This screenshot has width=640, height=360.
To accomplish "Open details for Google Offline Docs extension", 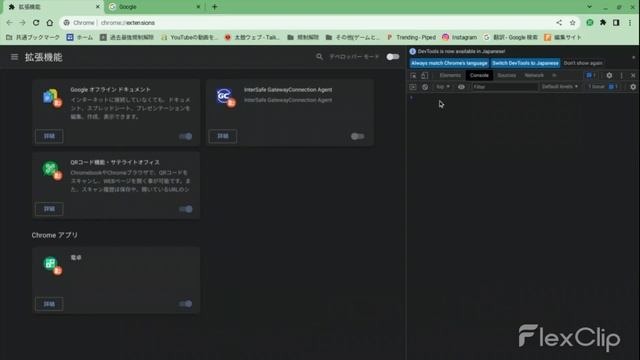I will coord(49,136).
